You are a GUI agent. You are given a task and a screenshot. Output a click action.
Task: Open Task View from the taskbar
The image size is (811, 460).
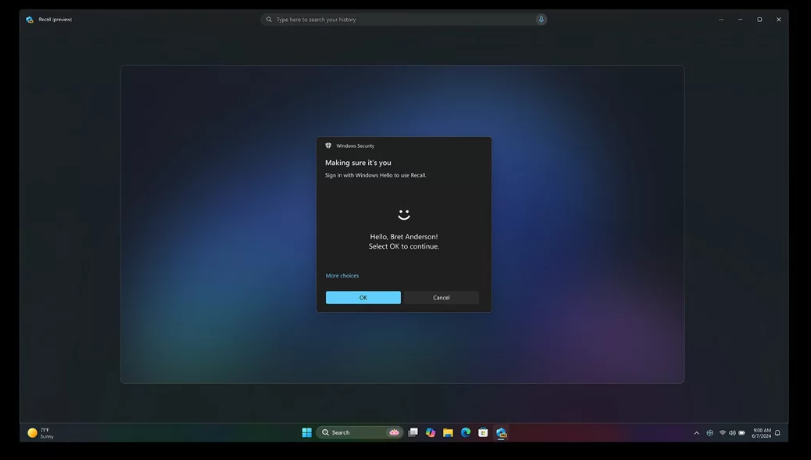pyautogui.click(x=413, y=433)
